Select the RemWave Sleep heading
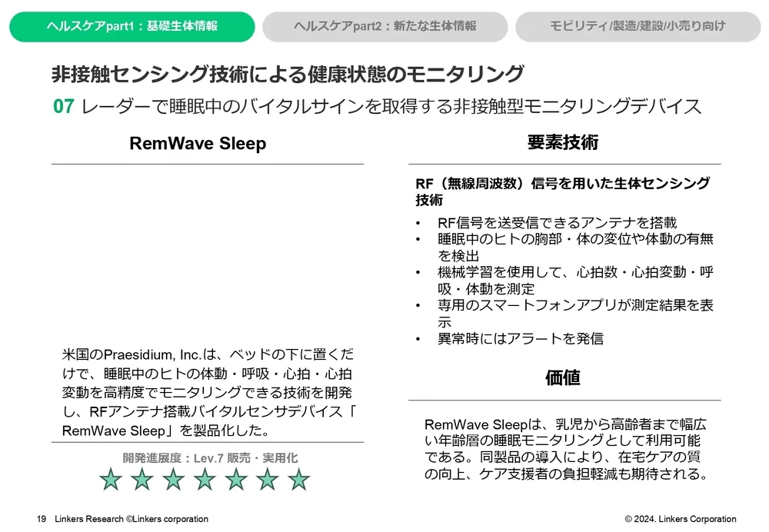Viewport: 769px width, 532px height. (x=198, y=144)
